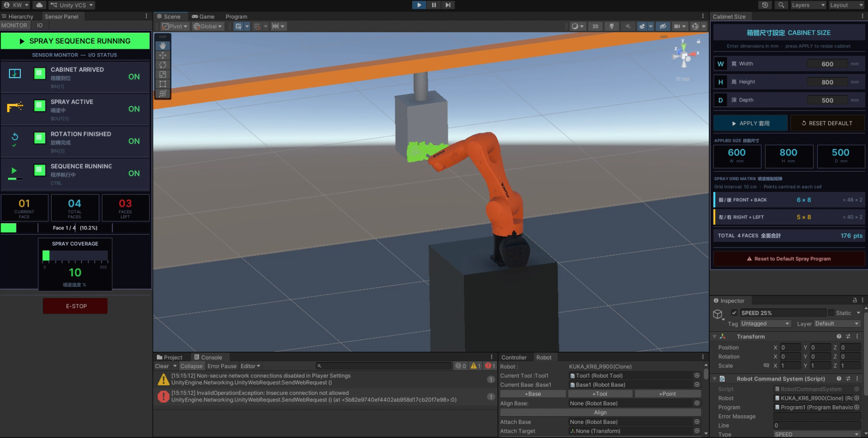Toggle the 2D scene view mode
The image size is (868, 438).
(595, 27)
